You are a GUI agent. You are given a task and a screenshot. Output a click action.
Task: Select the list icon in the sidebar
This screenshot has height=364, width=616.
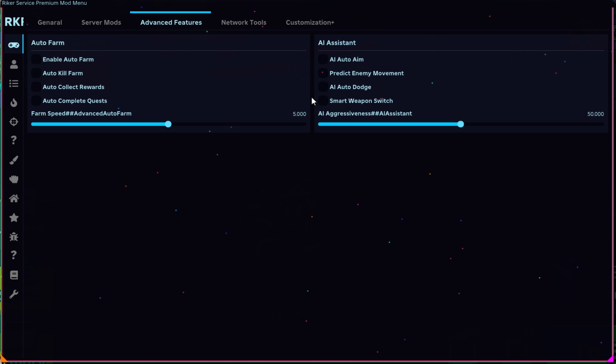click(x=14, y=84)
